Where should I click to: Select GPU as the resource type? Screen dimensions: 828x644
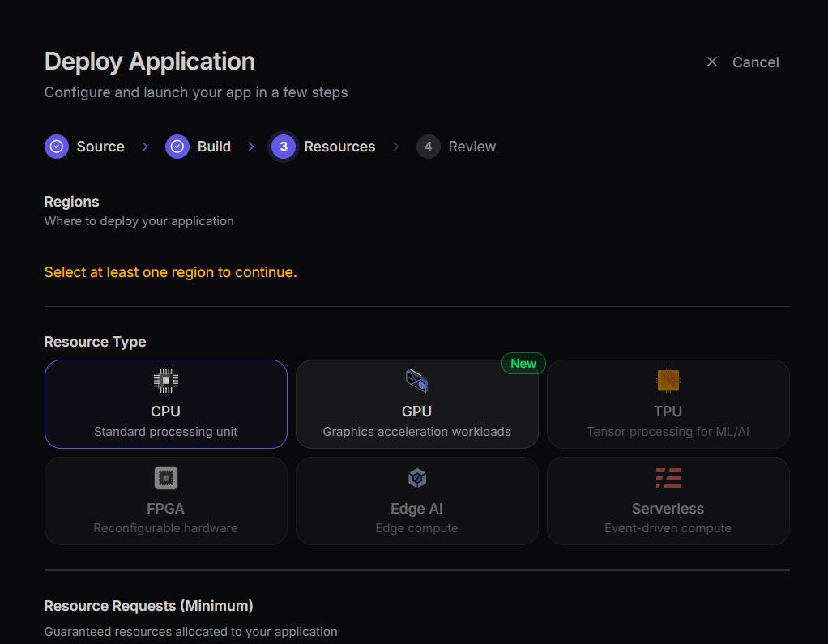click(x=416, y=404)
